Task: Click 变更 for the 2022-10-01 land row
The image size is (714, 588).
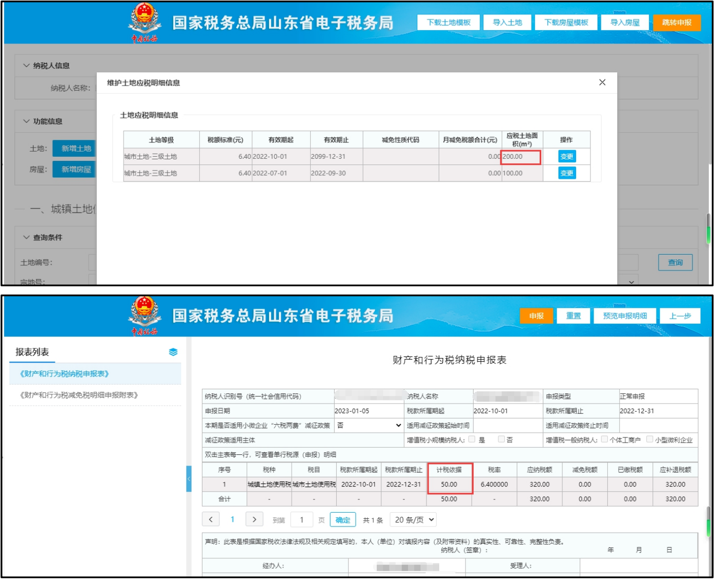Action: point(566,157)
